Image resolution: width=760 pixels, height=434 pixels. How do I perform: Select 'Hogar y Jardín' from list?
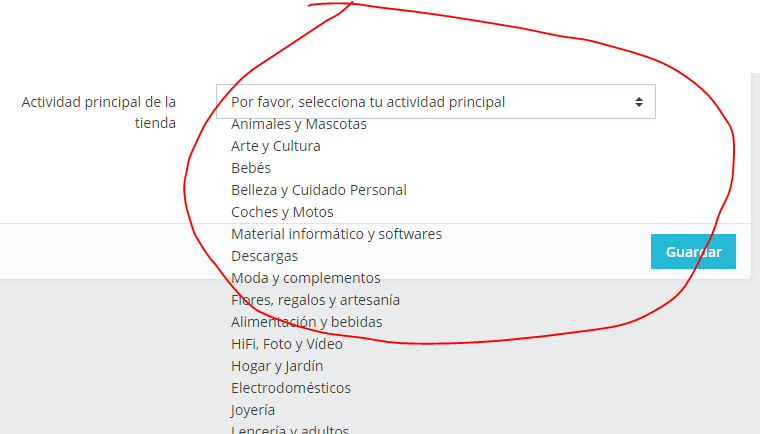tap(277, 366)
